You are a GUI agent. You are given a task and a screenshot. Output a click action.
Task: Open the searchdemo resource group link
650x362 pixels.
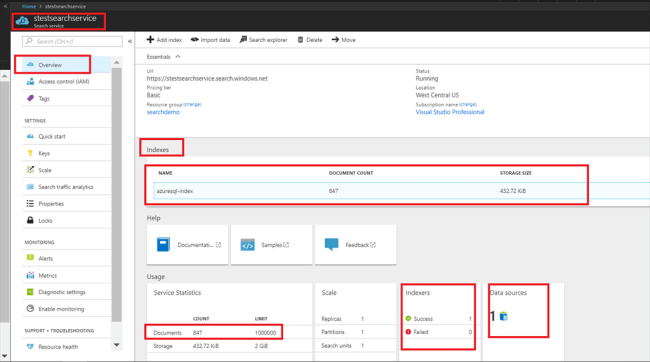(x=163, y=112)
